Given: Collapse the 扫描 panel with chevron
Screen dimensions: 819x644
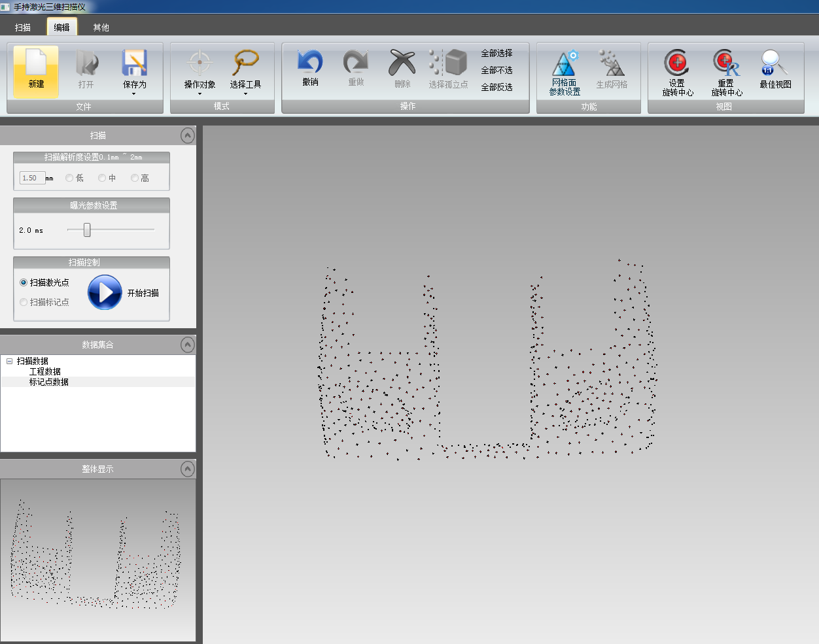Looking at the screenshot, I should point(188,135).
